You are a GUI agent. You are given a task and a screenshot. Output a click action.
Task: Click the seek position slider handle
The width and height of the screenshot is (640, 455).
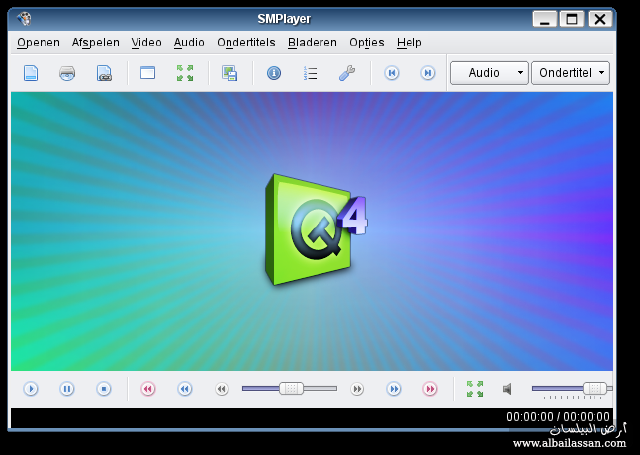coord(291,388)
